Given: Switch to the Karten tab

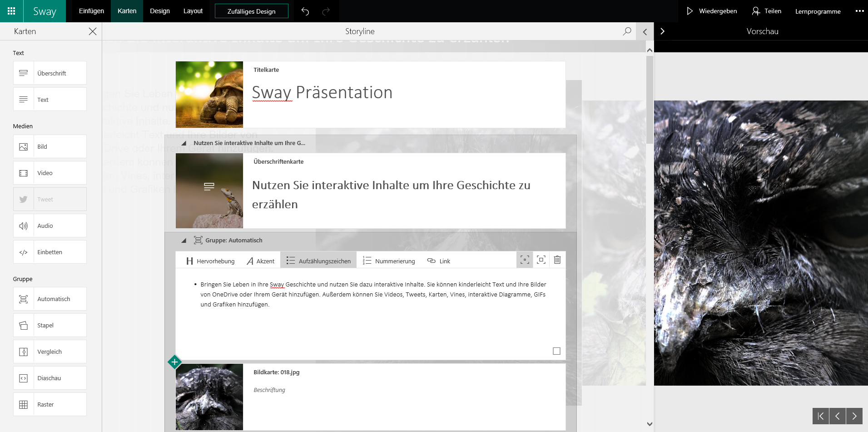Looking at the screenshot, I should tap(127, 11).
